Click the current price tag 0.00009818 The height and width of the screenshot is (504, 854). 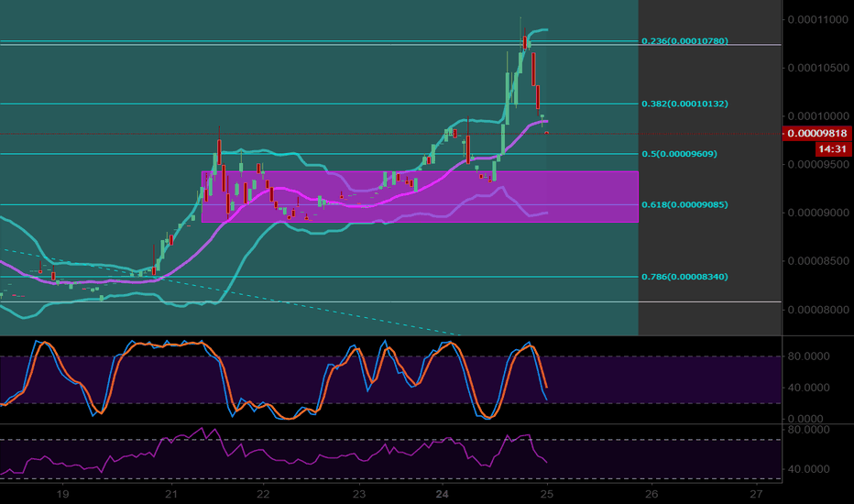point(817,134)
